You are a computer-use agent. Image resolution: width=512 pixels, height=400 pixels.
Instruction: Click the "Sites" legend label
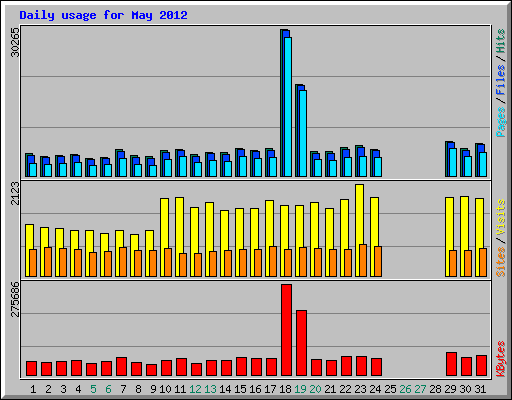(501, 262)
